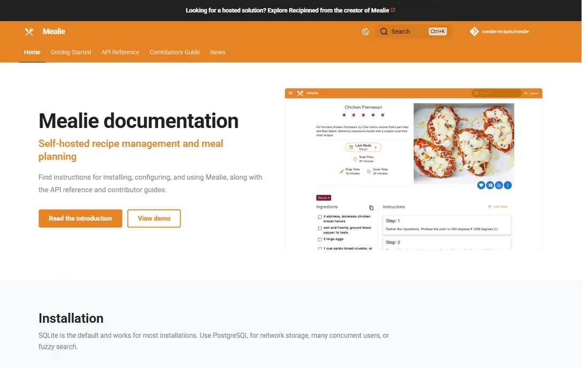Click the Step: 2 instruction card
This screenshot has height=368, width=588.
[x=447, y=244]
